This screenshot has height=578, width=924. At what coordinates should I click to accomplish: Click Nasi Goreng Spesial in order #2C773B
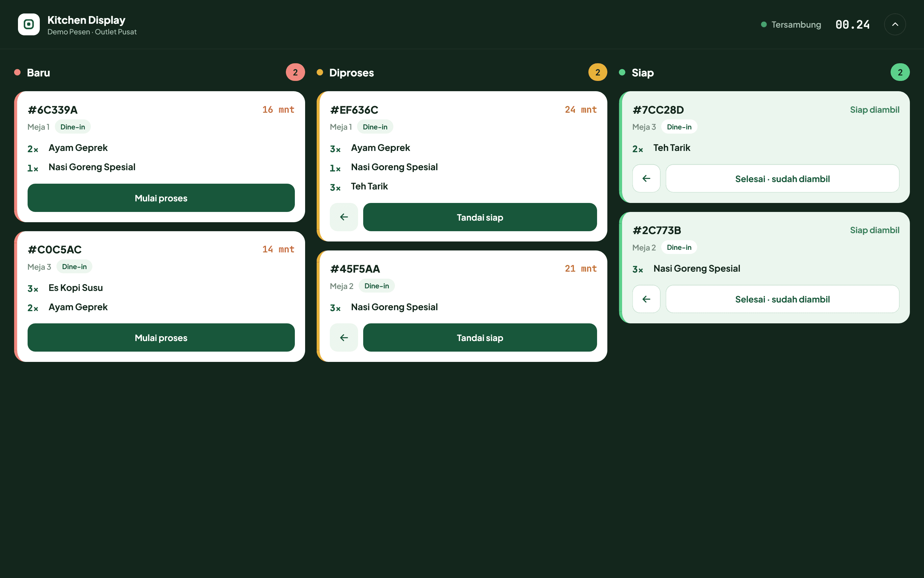click(x=697, y=268)
